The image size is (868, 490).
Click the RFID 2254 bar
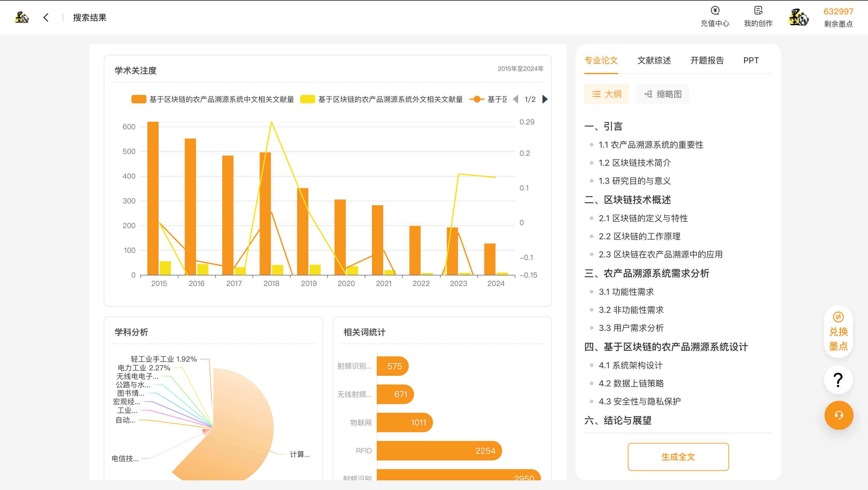tap(439, 451)
